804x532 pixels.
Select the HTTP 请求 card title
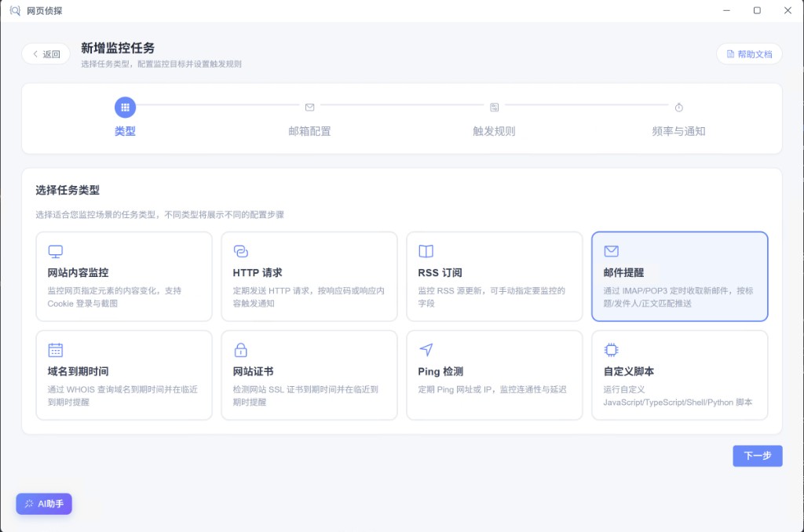tap(258, 272)
